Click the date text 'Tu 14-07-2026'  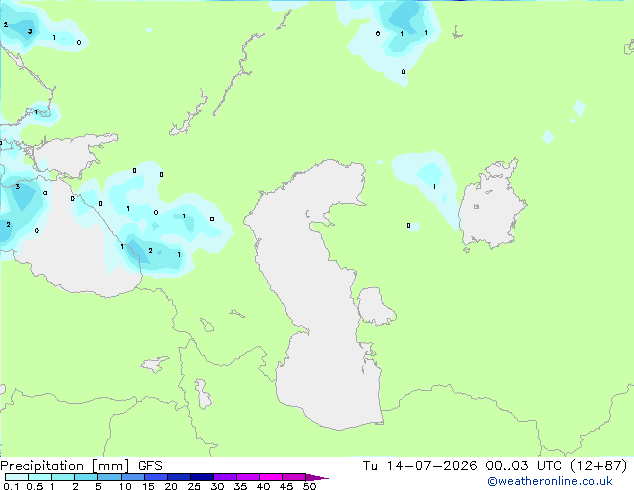[x=420, y=466]
